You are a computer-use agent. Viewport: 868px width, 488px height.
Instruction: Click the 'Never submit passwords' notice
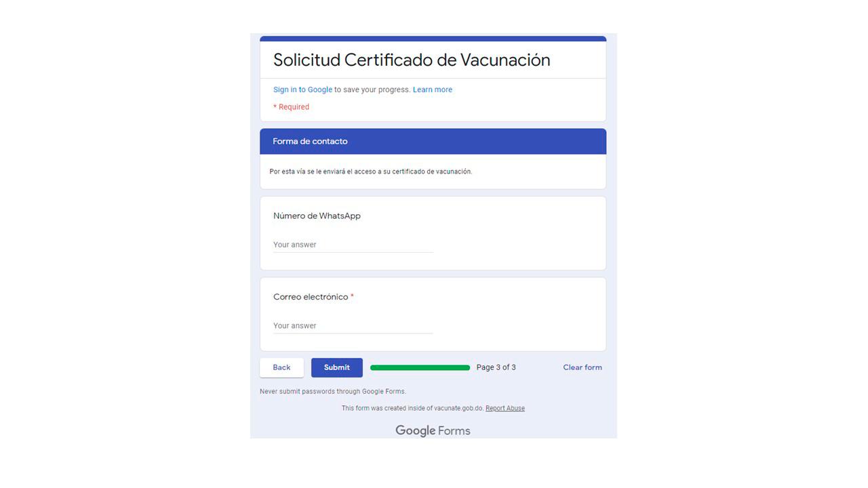coord(332,391)
